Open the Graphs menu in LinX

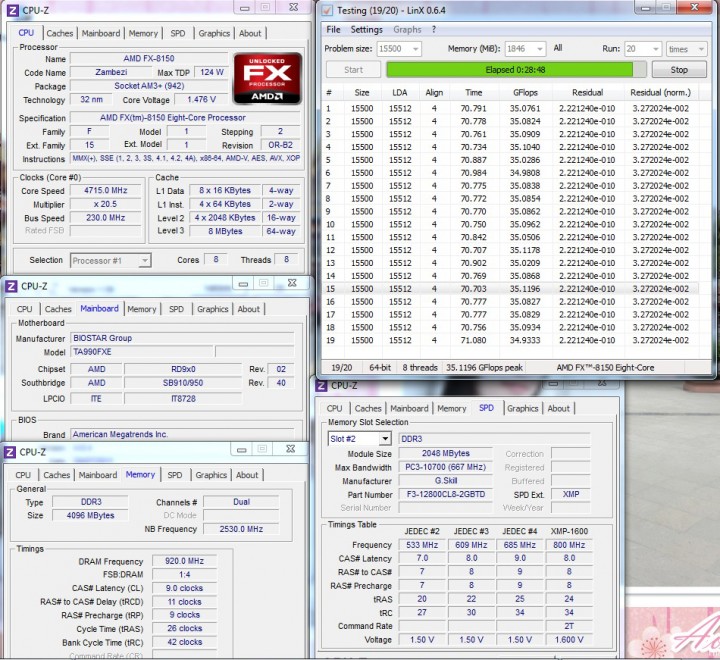point(407,29)
